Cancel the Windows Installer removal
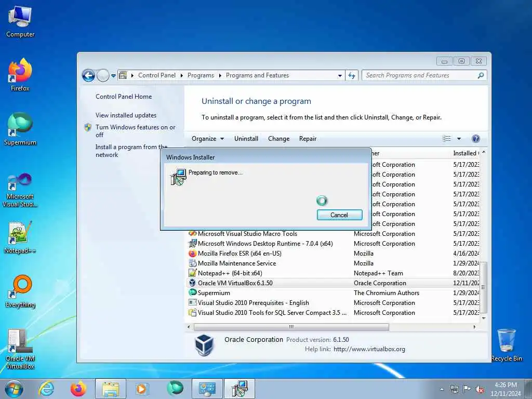 (339, 215)
